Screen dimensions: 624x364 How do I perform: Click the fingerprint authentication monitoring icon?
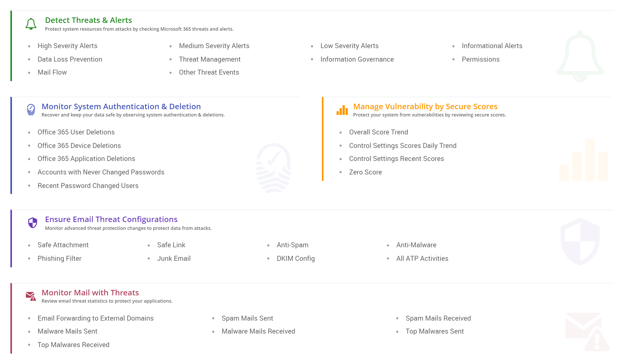tap(31, 110)
